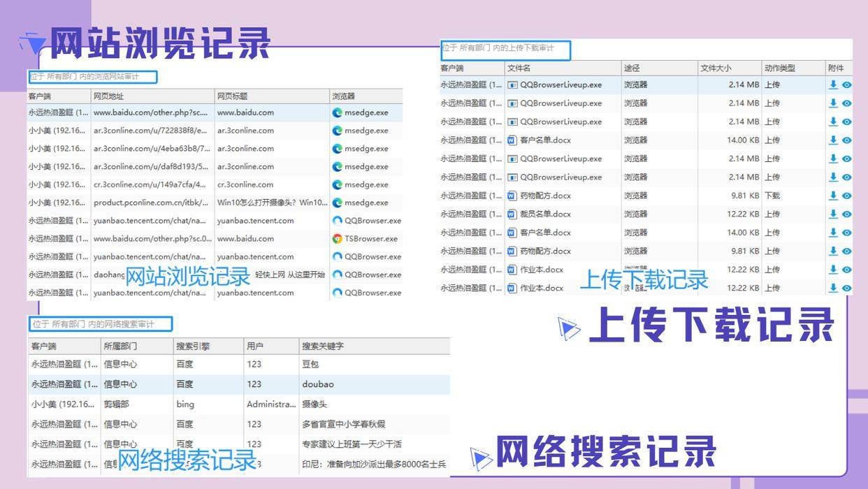
Task: Open the Win10怎么打开摄像头 page title entry
Action: (272, 203)
